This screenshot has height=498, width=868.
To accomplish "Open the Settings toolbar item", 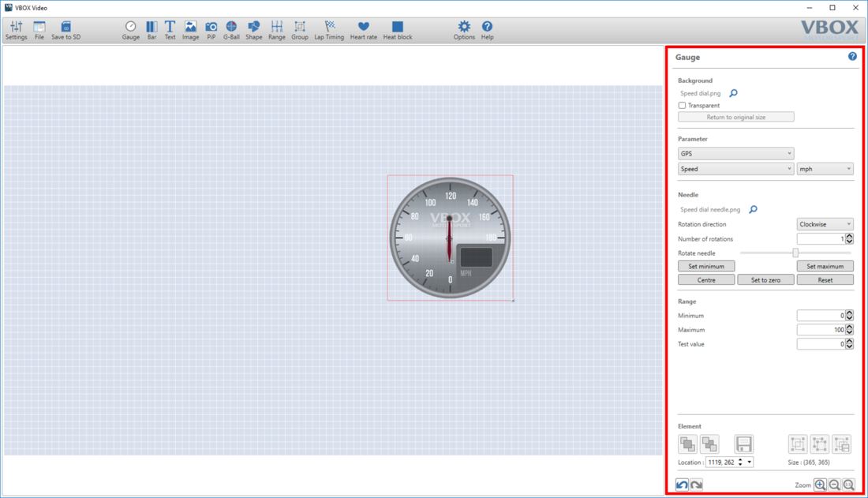I will 16,30.
